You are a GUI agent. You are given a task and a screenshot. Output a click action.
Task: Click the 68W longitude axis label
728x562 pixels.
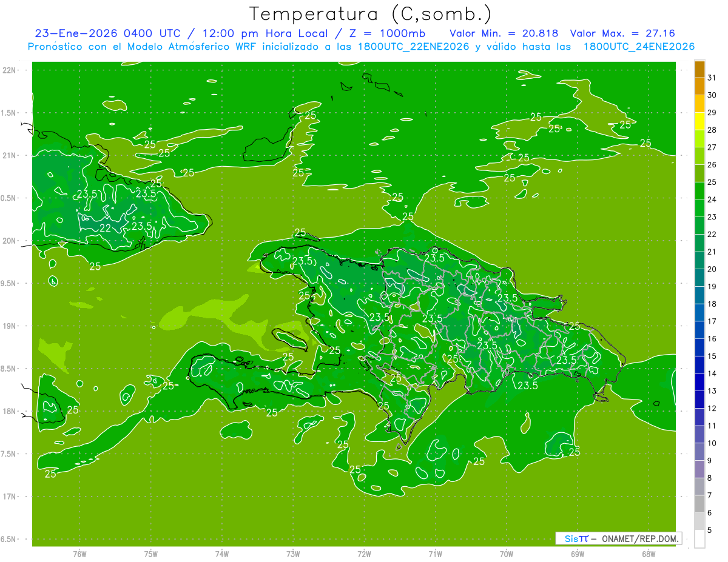649,554
